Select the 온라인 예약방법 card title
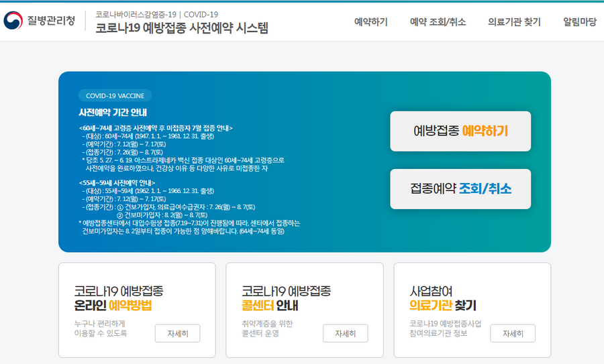Viewport: 604px width, 364px height. coord(119,298)
